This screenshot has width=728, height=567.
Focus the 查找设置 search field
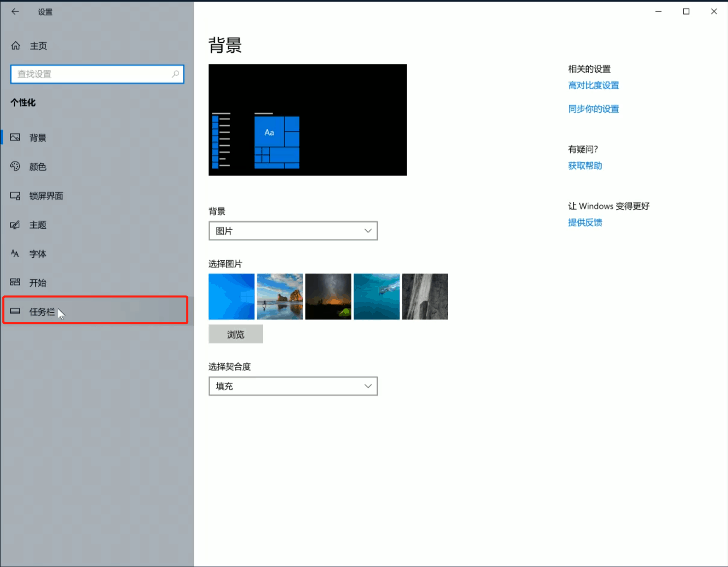point(97,74)
